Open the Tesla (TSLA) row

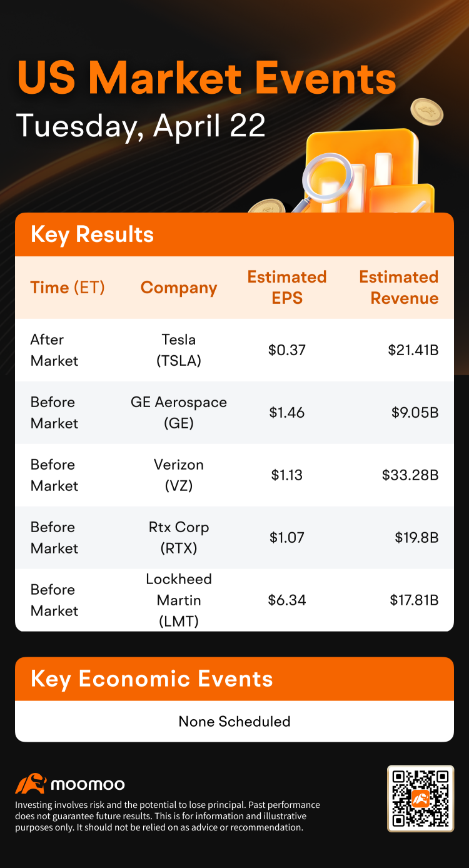point(234,350)
